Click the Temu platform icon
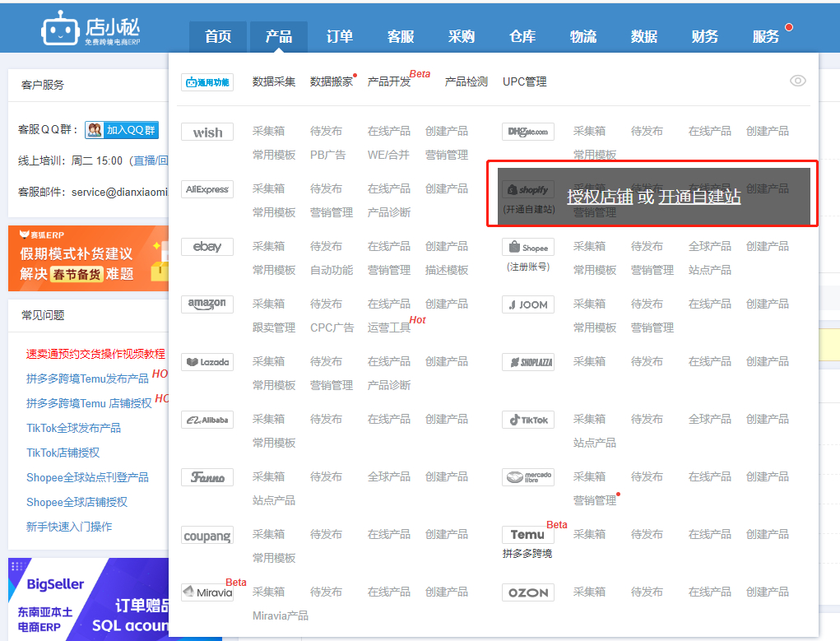 tap(527, 534)
